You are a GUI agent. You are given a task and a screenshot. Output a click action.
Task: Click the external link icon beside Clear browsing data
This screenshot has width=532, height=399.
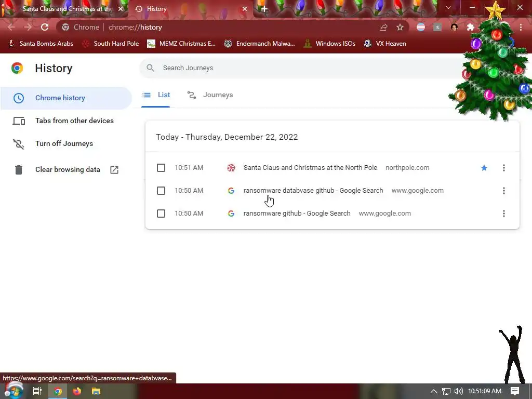[114, 170]
